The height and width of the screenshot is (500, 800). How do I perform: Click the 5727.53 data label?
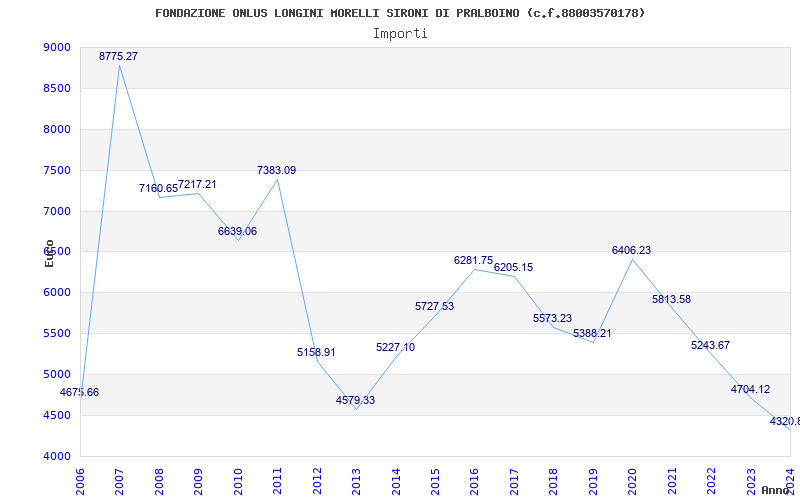435,306
